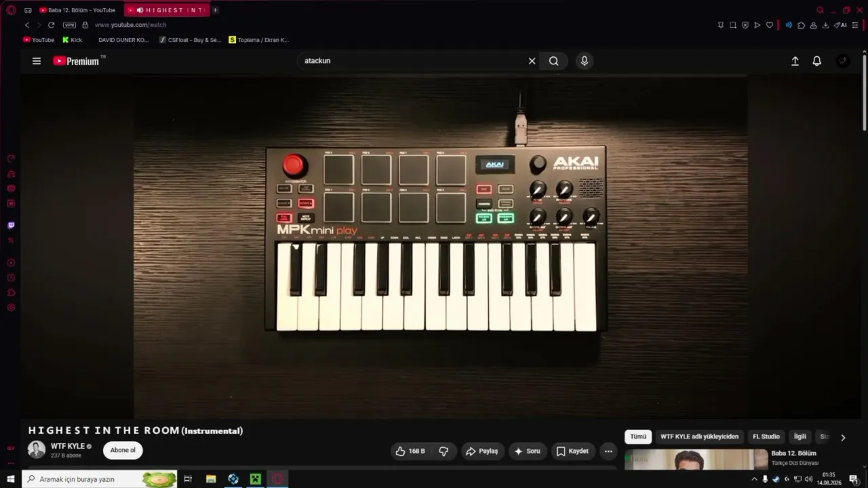Save video with the Kaydet button
The height and width of the screenshot is (488, 868).
tap(572, 451)
